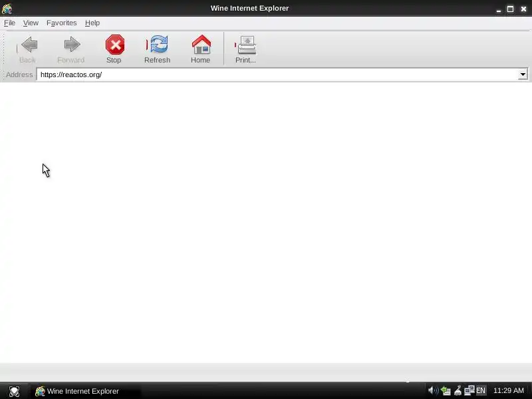Open the network connection tray icon
Viewport: 532px width, 399px height.
click(469, 390)
